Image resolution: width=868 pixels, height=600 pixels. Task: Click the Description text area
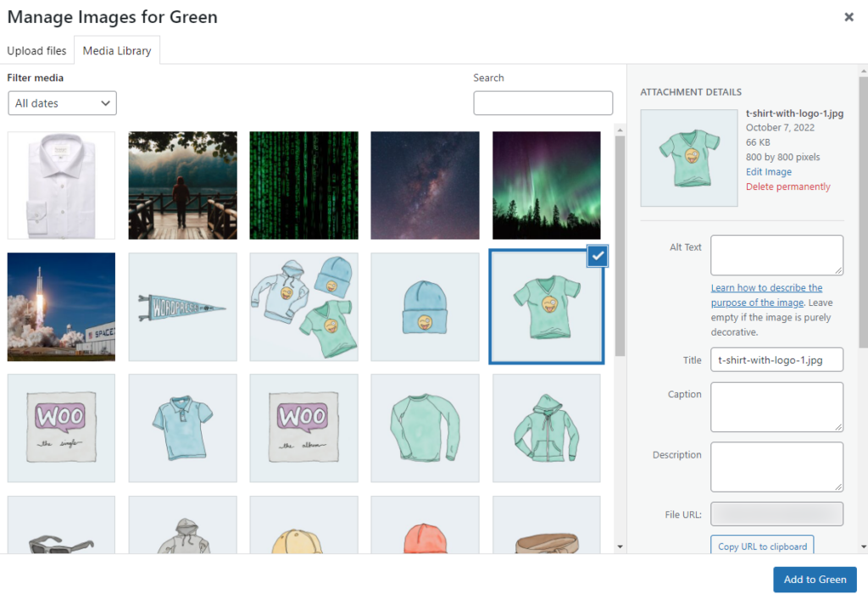[x=776, y=467]
